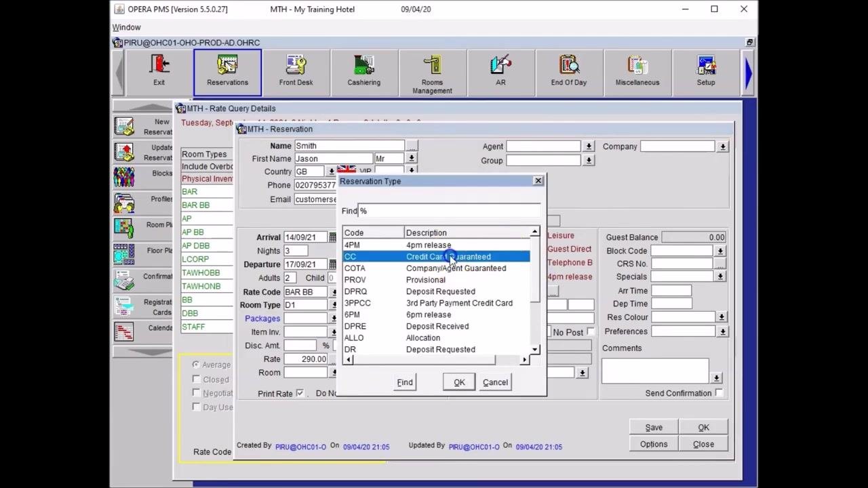Expand the Company dropdown arrow
868x488 pixels.
(x=723, y=146)
